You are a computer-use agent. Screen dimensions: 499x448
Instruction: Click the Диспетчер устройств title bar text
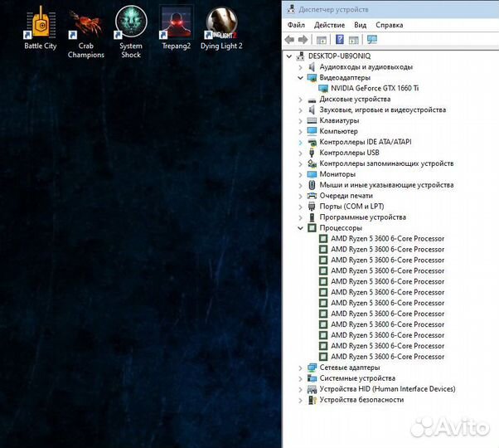point(333,10)
